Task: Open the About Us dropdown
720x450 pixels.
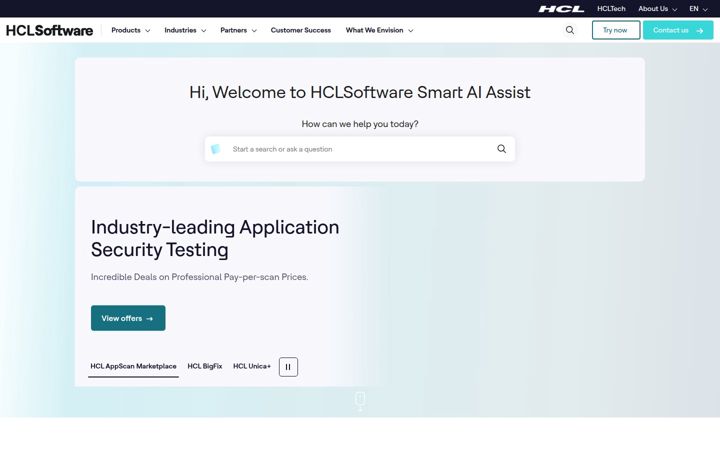Action: coord(657,9)
